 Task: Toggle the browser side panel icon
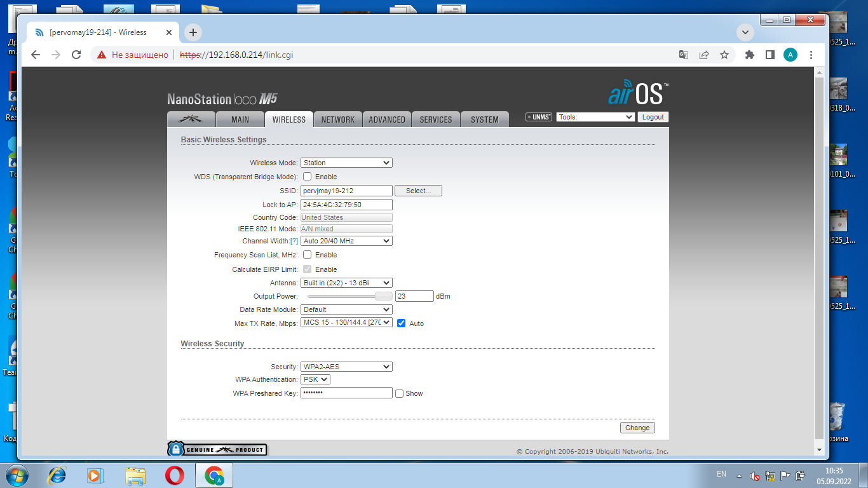pyautogui.click(x=770, y=55)
